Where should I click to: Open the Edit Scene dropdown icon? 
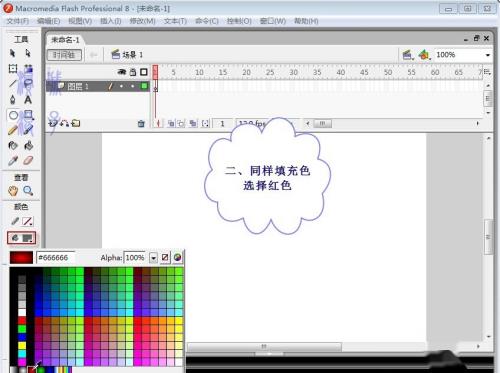click(407, 55)
